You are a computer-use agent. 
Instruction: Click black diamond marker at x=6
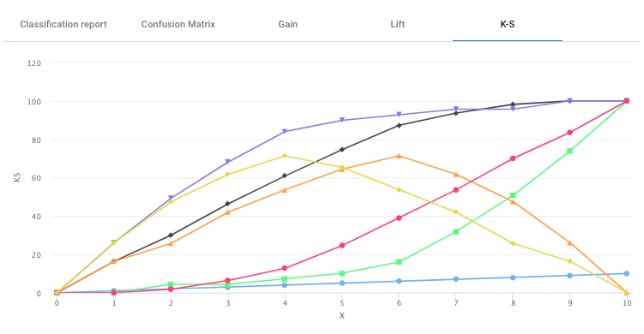(399, 125)
